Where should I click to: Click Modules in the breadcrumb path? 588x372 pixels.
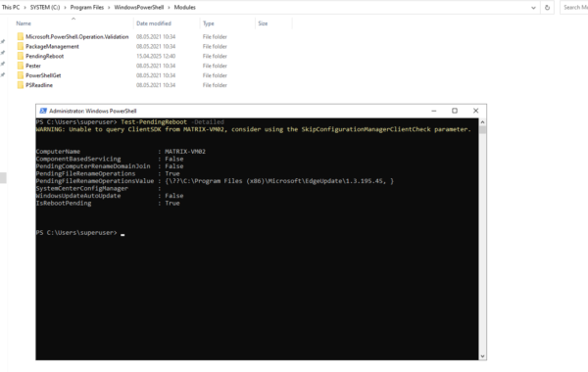(184, 7)
